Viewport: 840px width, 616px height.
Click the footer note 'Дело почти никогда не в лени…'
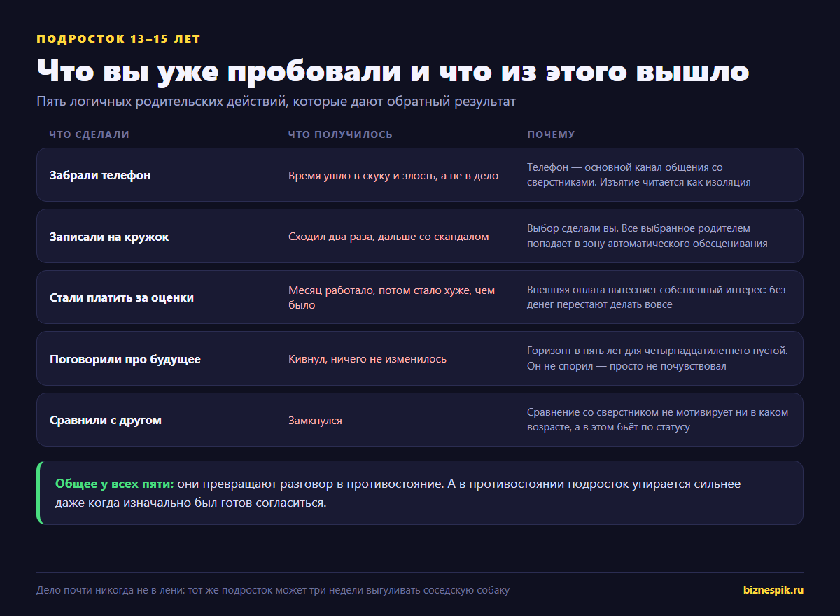click(273, 590)
